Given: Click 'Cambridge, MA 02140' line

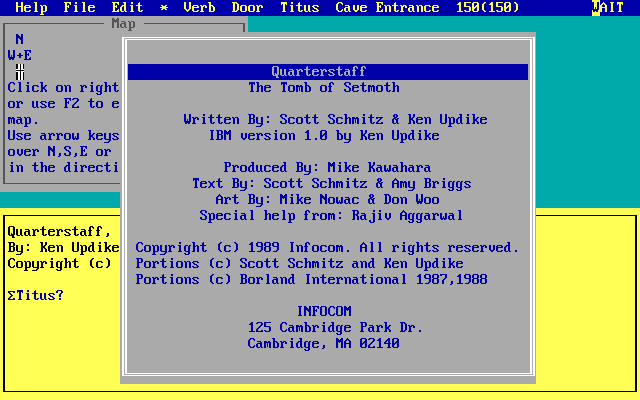Looking at the screenshot, I should tap(324, 343).
